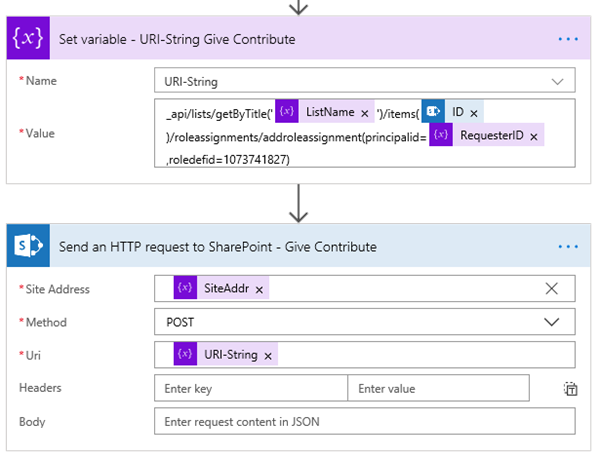
Task: Clear the Site Address field with X
Action: coord(551,288)
